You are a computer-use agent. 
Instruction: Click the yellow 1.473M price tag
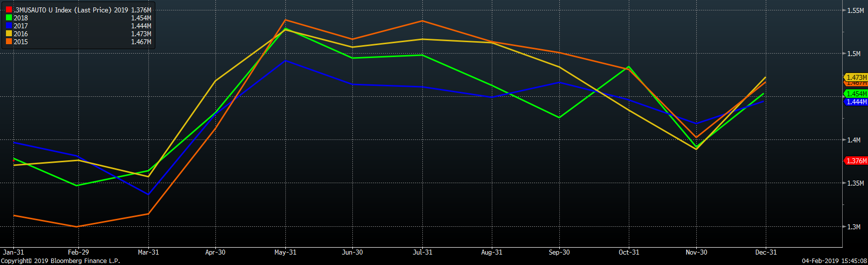pyautogui.click(x=856, y=77)
